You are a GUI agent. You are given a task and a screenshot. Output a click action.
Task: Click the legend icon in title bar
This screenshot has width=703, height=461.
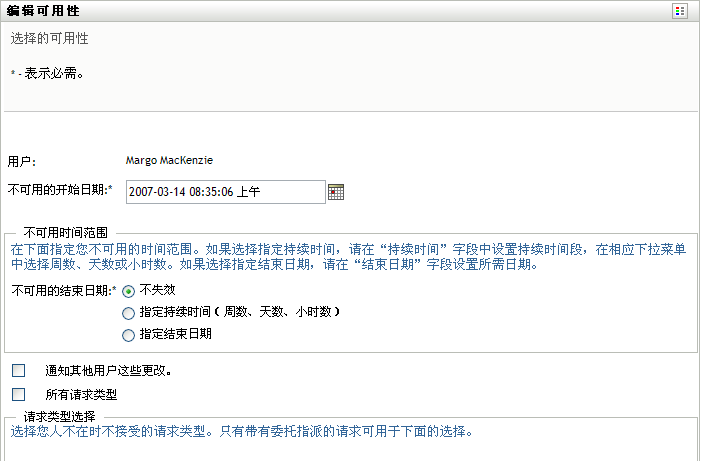tap(680, 11)
